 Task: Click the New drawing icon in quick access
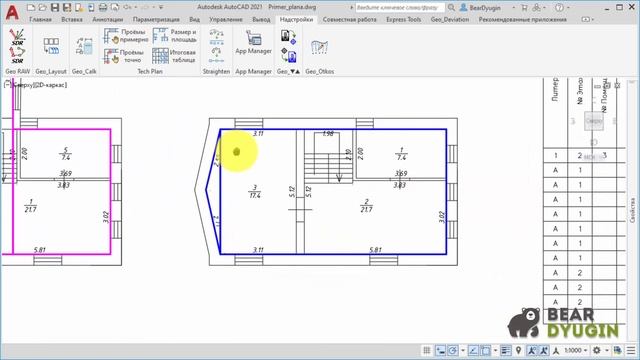pyautogui.click(x=31, y=7)
